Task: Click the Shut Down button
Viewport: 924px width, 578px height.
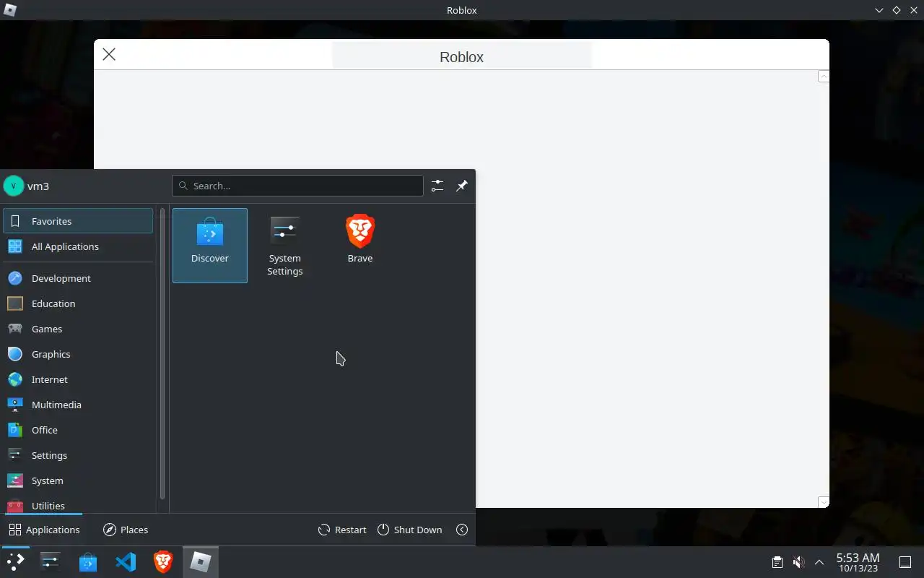Action: tap(409, 530)
